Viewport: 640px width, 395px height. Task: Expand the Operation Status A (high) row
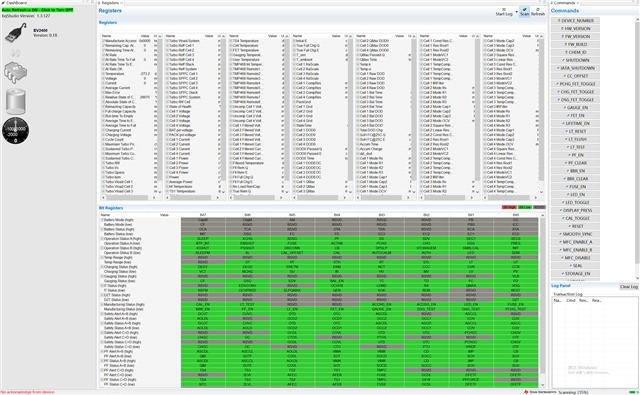click(102, 239)
